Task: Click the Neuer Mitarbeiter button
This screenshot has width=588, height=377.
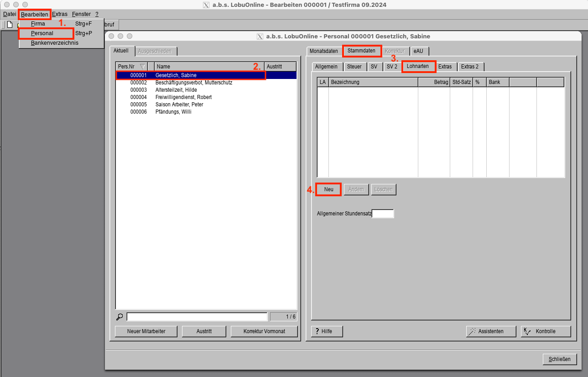Action: click(146, 331)
